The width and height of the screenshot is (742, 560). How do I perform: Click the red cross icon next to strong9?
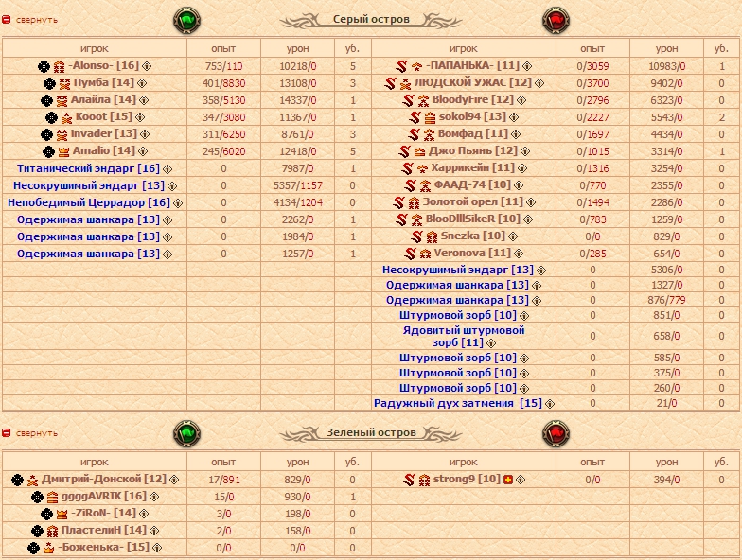[508, 480]
